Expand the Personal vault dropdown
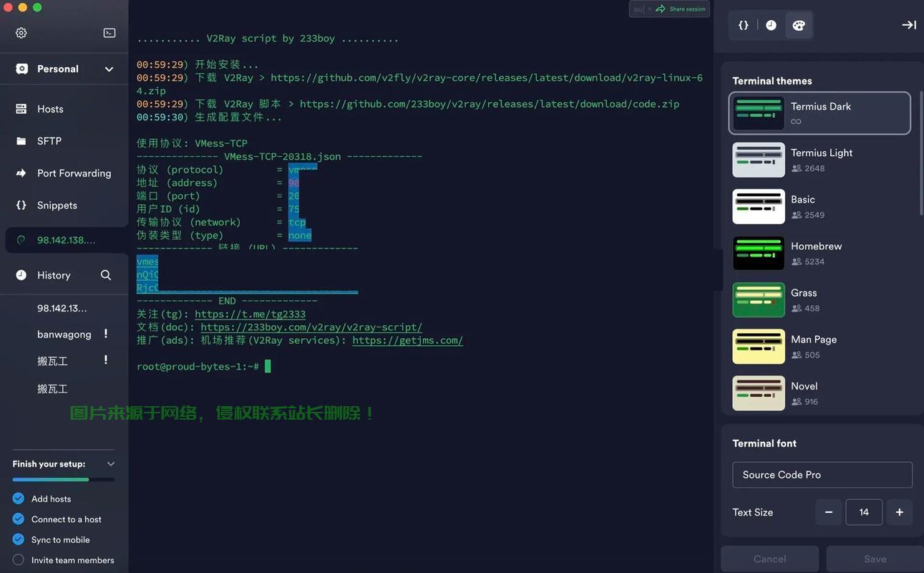Screen dimensions: 924x573 pyautogui.click(x=109, y=69)
